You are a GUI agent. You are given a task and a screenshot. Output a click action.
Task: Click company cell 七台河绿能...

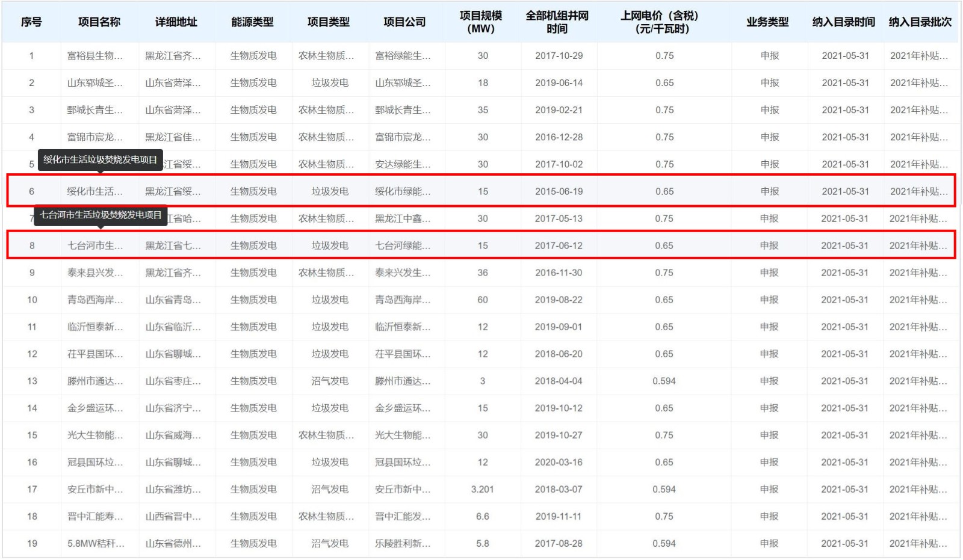pos(403,245)
